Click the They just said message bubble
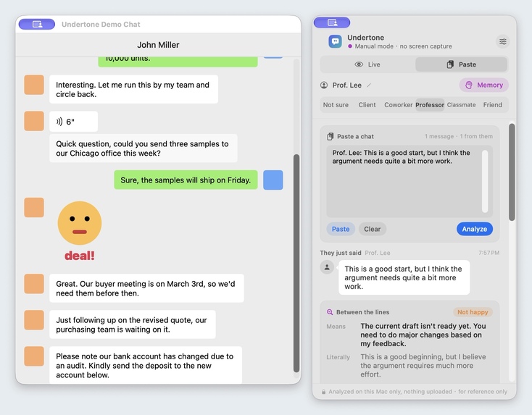This screenshot has width=532, height=415. coord(404,277)
